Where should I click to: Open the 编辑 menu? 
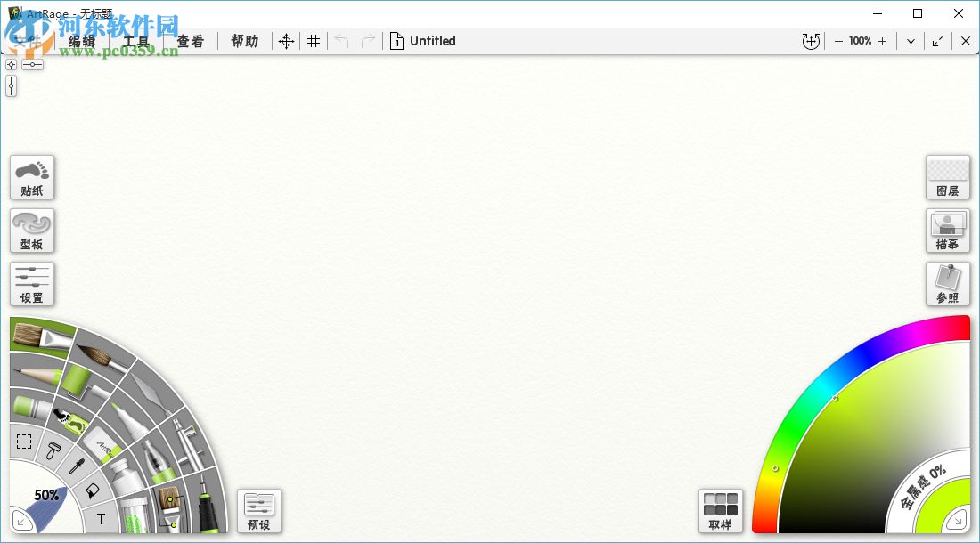click(82, 41)
